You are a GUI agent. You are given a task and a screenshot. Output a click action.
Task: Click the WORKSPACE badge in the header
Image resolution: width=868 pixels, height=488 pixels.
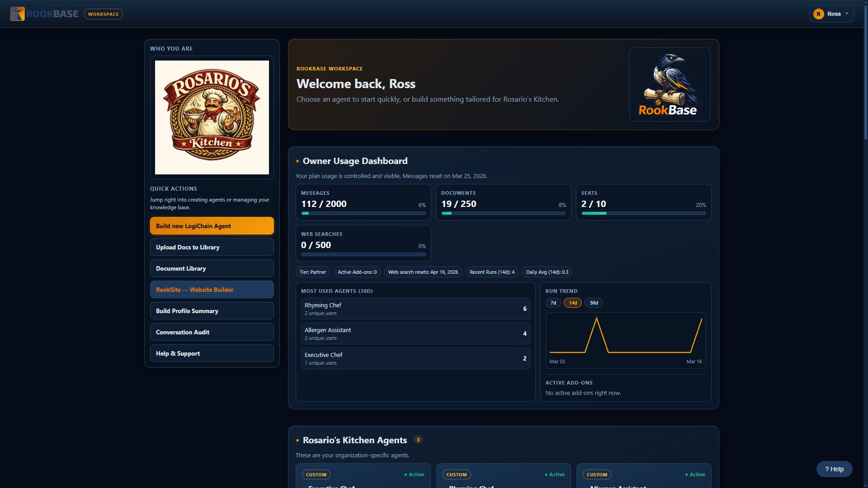[x=103, y=14]
